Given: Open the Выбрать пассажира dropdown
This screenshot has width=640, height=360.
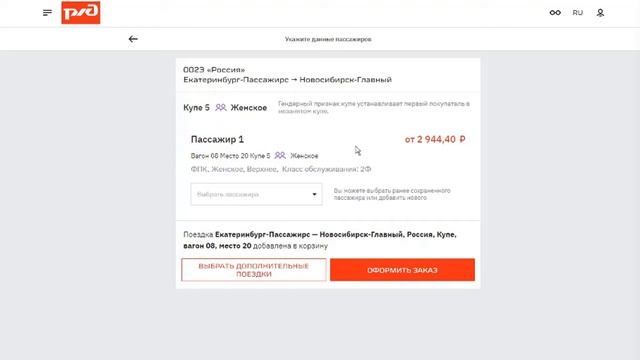Looking at the screenshot, I should pos(256,194).
